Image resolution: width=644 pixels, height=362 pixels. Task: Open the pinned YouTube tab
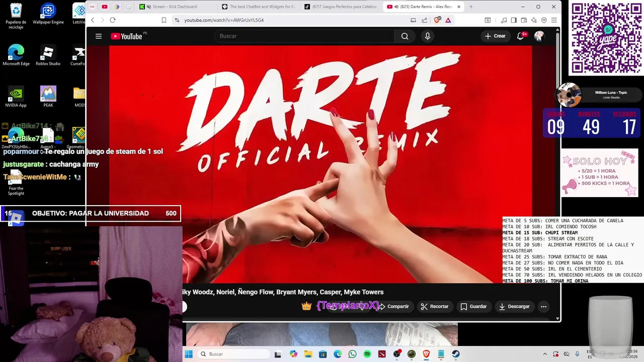(x=105, y=7)
